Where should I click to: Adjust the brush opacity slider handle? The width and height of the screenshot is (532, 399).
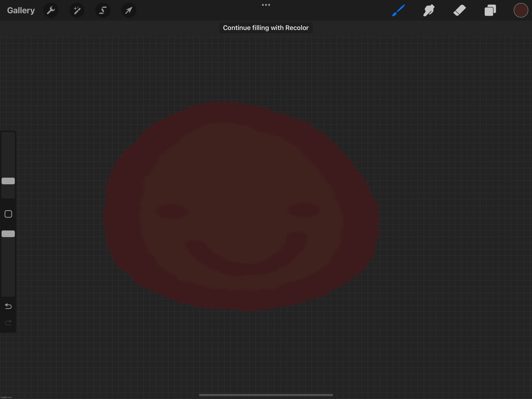(8, 234)
